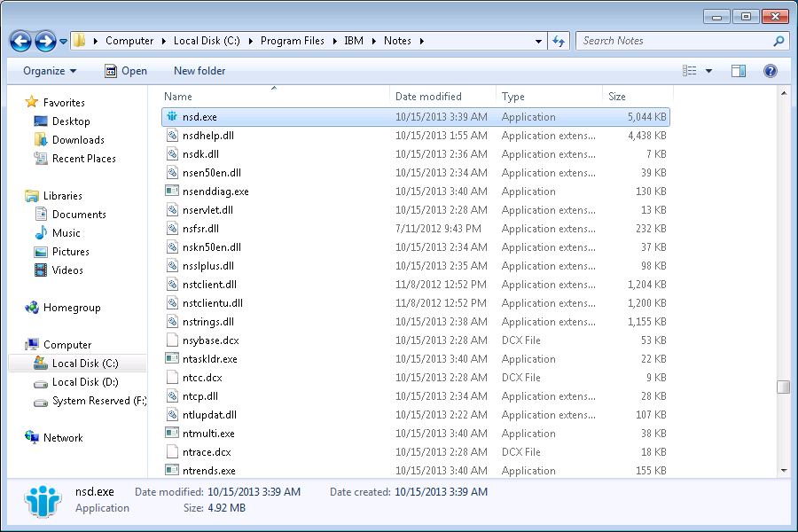Select the nsenddiag.exe application icon
This screenshot has width=798, height=532.
[173, 192]
